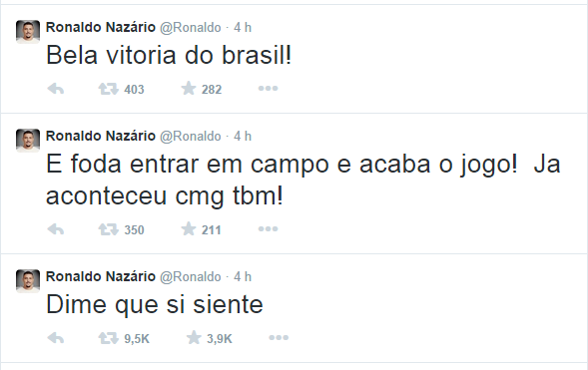Click Ronaldo Nazário name on first tweet
The height and width of the screenshot is (370, 588).
[101, 27]
